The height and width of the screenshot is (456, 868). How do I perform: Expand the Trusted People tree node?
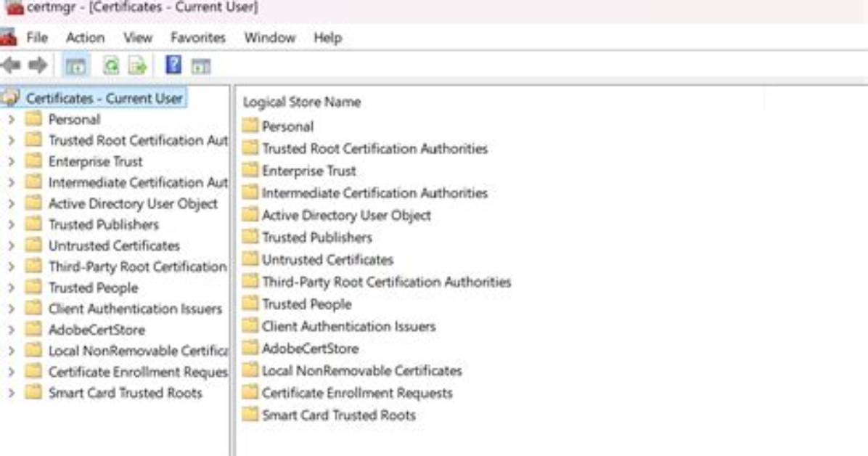point(11,288)
